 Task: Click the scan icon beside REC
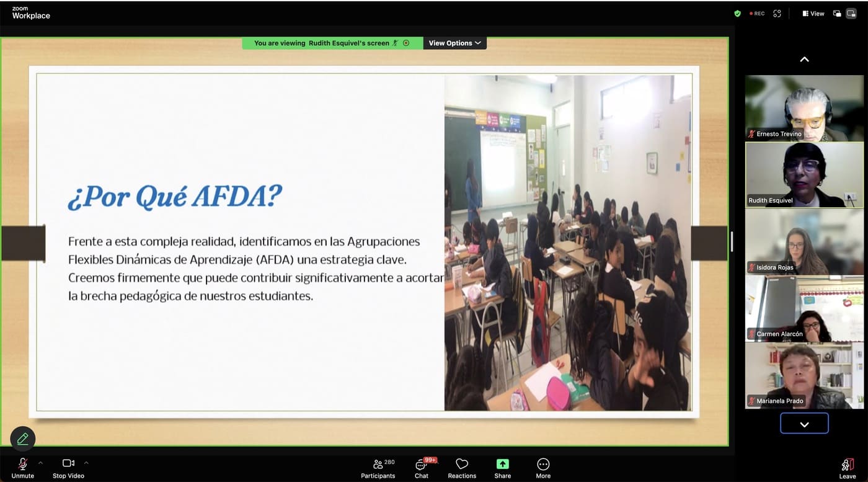point(777,13)
